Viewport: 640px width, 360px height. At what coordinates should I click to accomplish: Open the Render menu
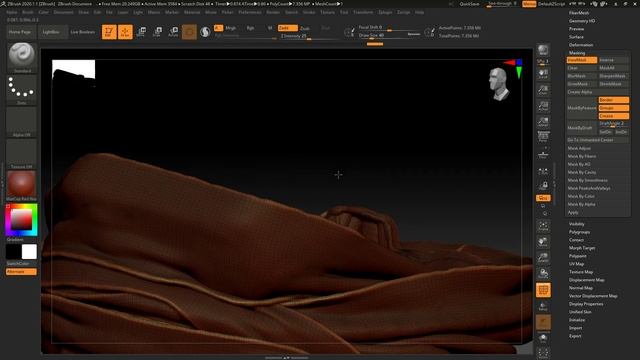pos(273,12)
